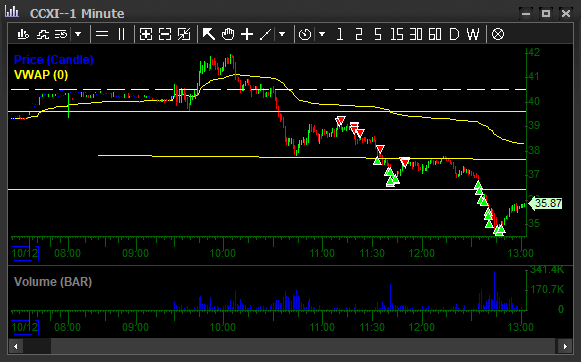Switch to 30 minute interval
This screenshot has width=581, height=362.
416,34
